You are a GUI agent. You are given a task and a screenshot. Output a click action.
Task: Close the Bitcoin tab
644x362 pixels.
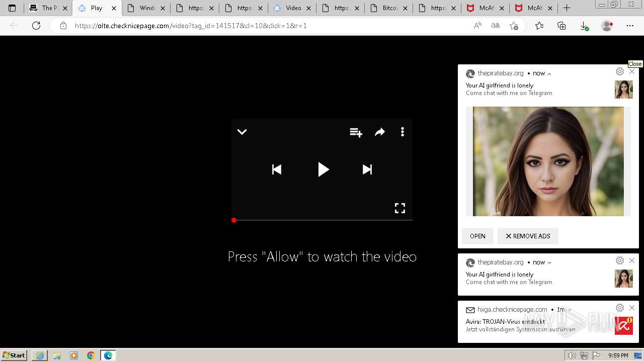point(406,8)
